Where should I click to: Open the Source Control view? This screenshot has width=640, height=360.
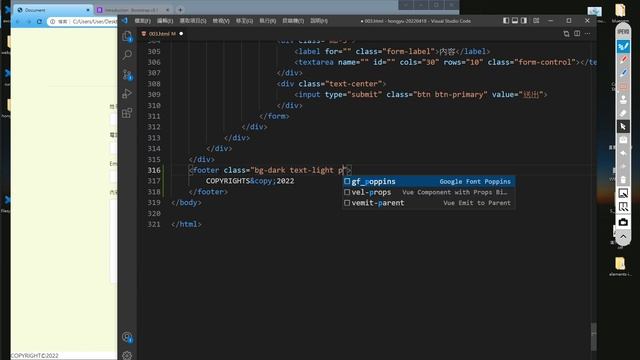pyautogui.click(x=127, y=74)
